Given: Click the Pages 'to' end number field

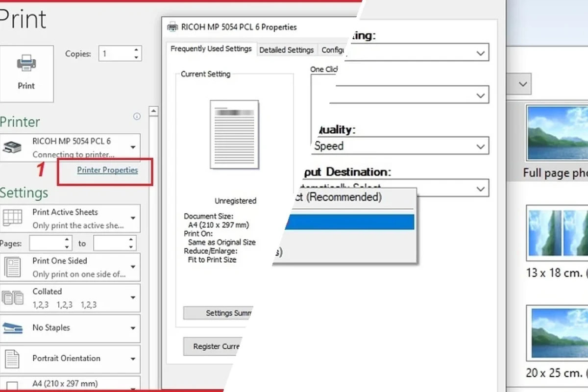Looking at the screenshot, I should click(x=110, y=243).
